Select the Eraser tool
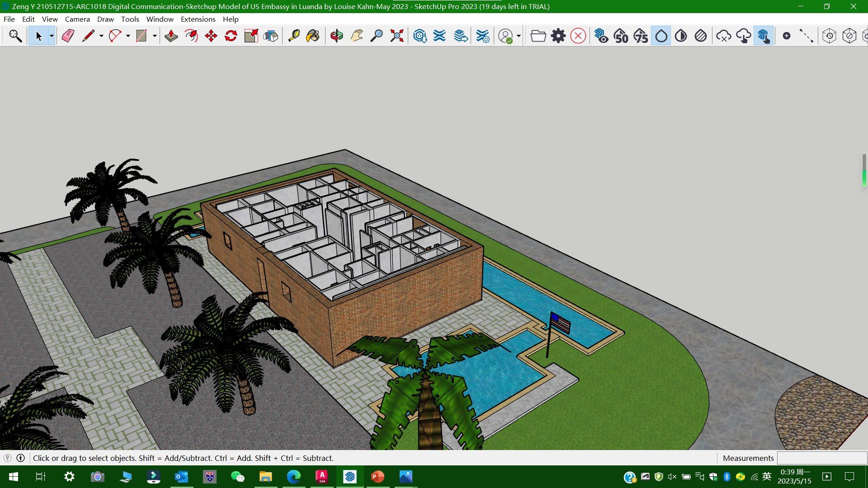Viewport: 868px width, 488px height. click(x=68, y=36)
